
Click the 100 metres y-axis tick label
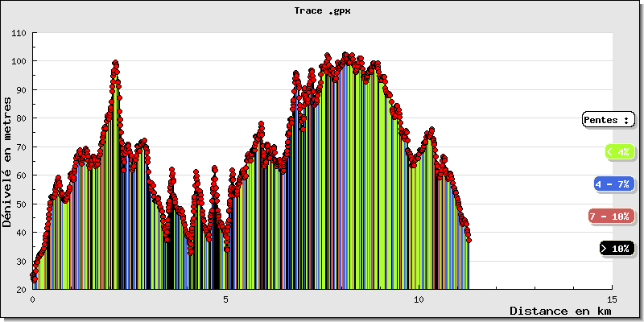[x=19, y=61]
